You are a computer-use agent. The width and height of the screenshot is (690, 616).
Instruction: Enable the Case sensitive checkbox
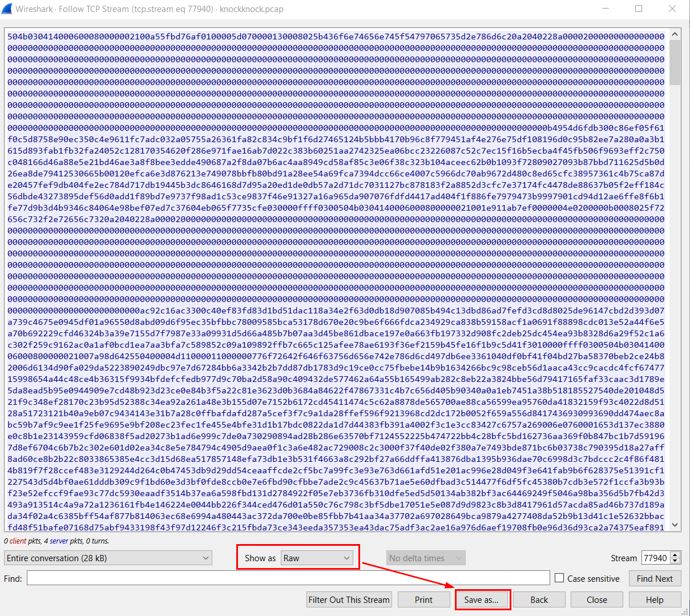click(x=559, y=578)
